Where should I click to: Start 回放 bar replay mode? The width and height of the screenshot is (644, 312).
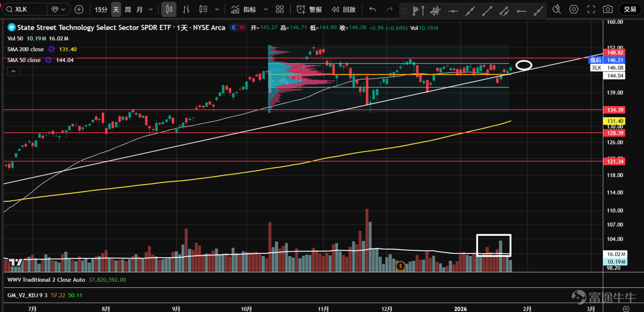pos(343,9)
